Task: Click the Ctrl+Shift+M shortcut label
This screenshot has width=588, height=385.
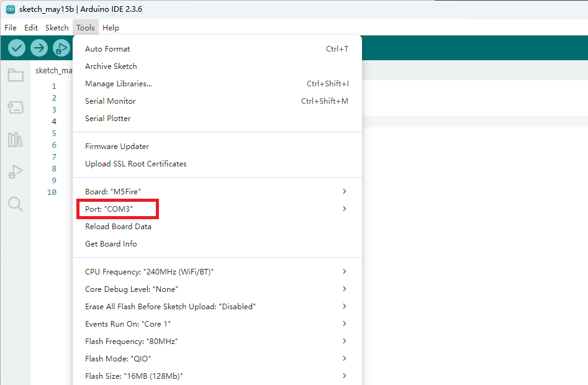Action: click(325, 101)
